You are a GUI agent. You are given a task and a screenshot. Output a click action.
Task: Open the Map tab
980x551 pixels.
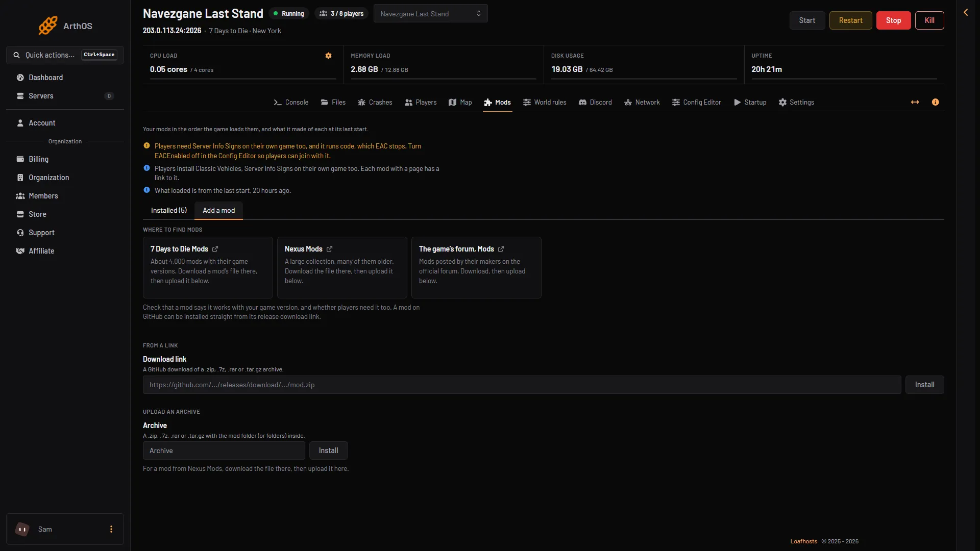click(460, 103)
